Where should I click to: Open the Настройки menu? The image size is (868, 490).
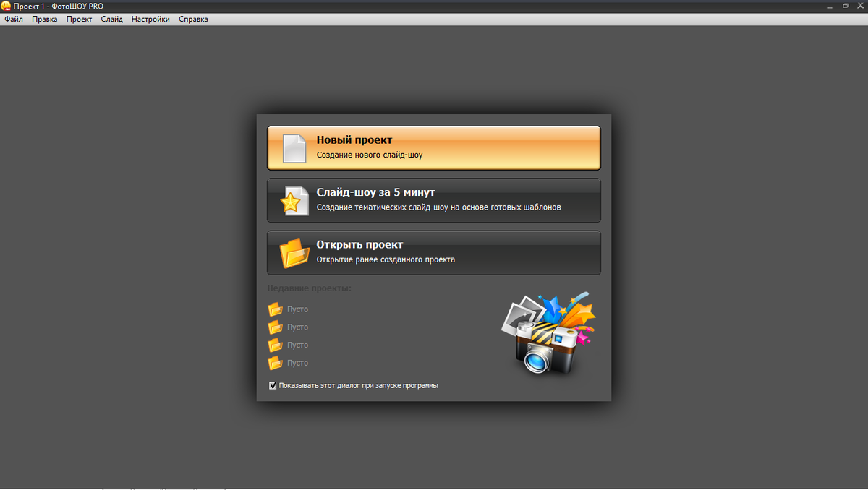point(150,20)
